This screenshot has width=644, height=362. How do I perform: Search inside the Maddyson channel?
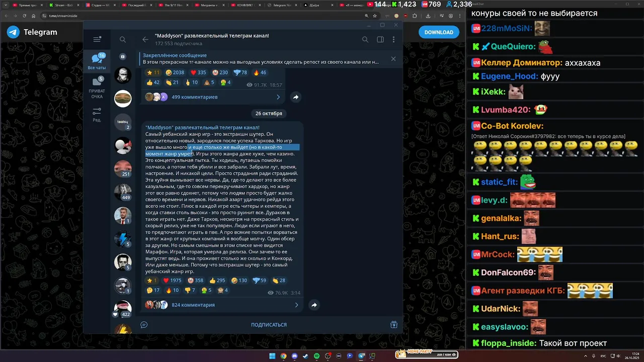tap(365, 39)
